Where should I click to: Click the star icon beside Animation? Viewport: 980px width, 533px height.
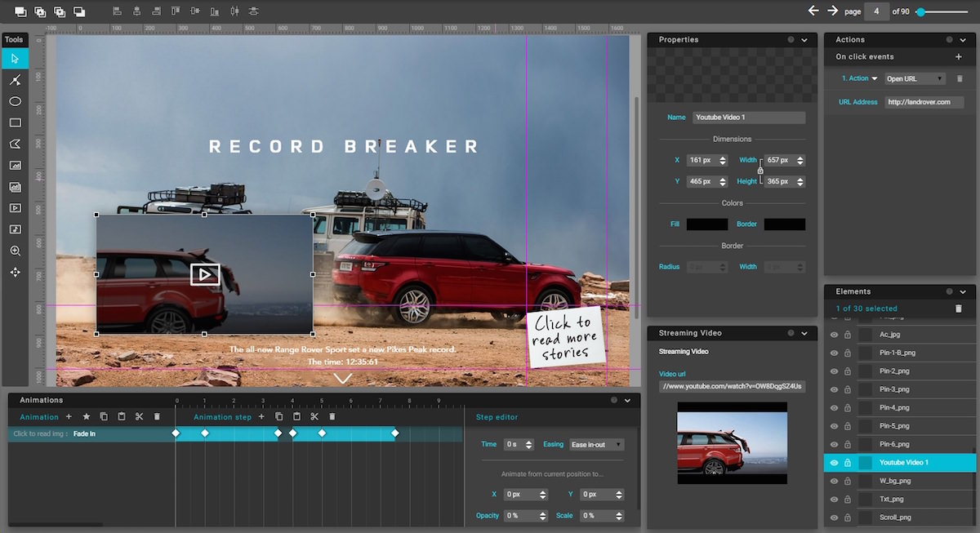tap(87, 416)
